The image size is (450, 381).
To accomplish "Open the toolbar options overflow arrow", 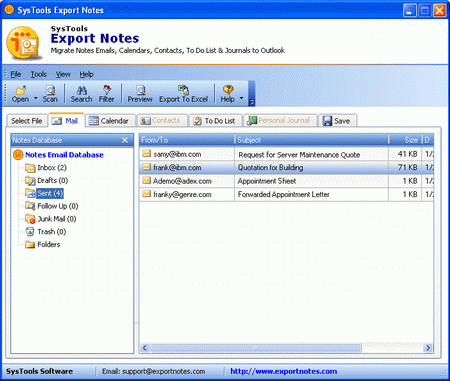I will [252, 102].
